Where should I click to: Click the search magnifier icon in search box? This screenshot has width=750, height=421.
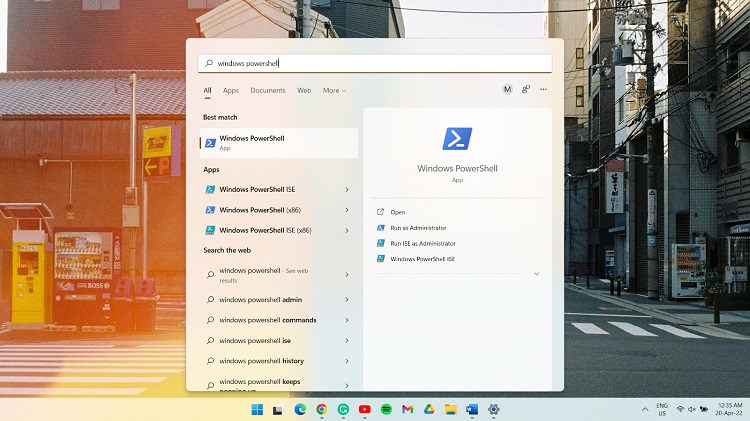(209, 63)
